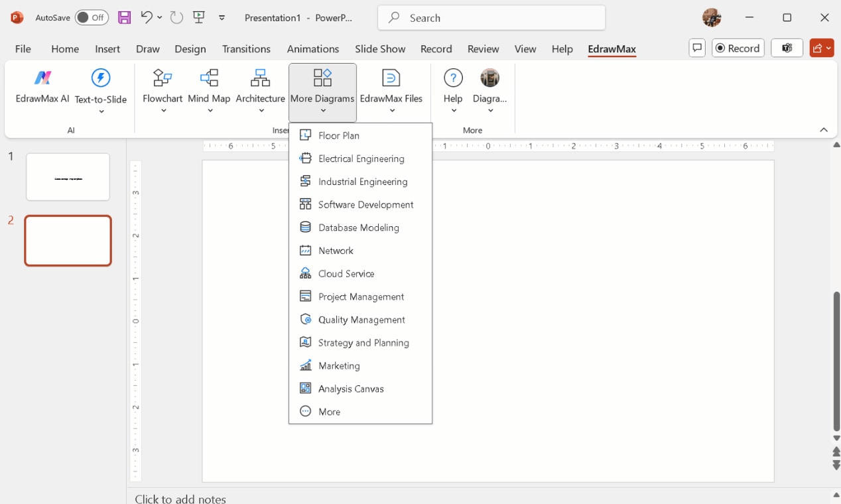Toggle the AutoSave switch
The height and width of the screenshot is (504, 841).
click(x=92, y=18)
